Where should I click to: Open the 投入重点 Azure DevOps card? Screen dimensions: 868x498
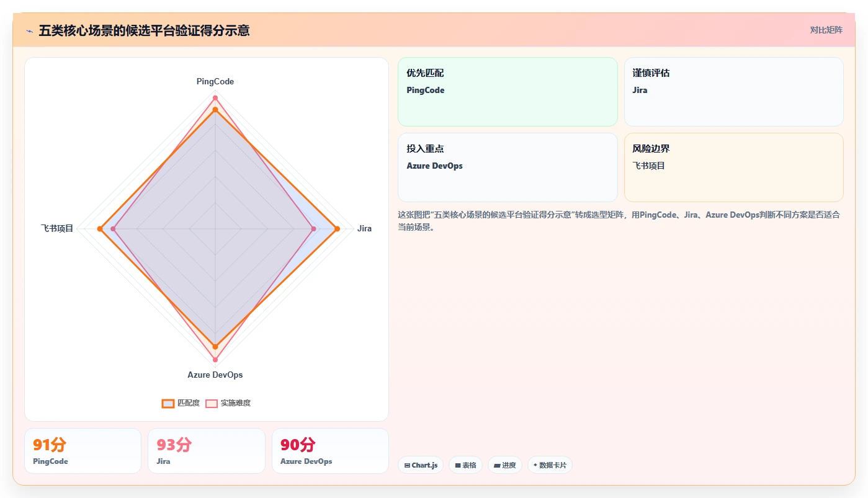(x=508, y=167)
